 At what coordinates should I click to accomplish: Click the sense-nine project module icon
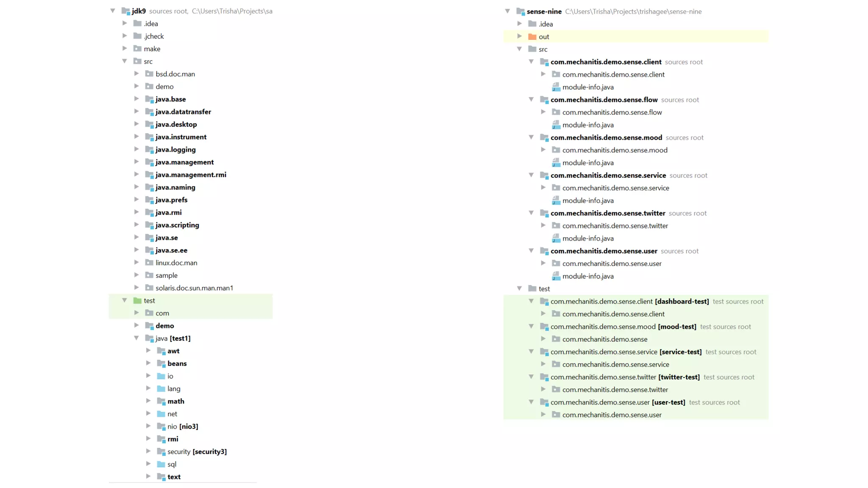point(520,11)
